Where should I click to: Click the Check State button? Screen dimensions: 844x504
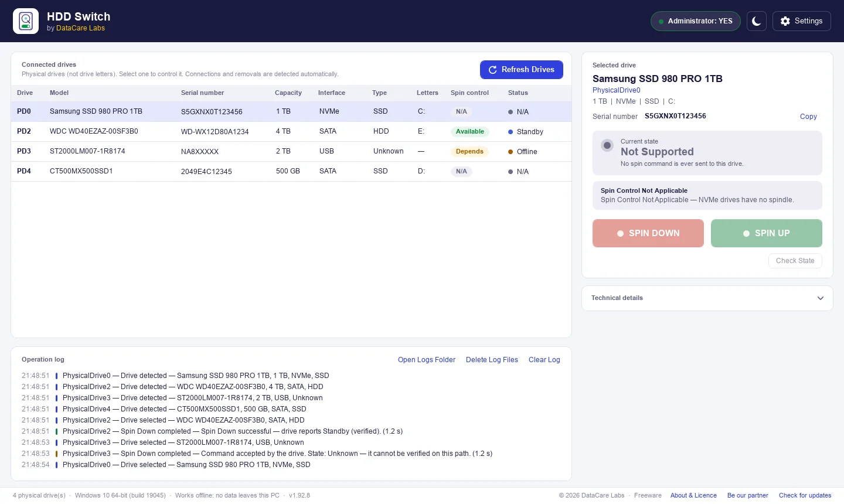[x=795, y=261]
